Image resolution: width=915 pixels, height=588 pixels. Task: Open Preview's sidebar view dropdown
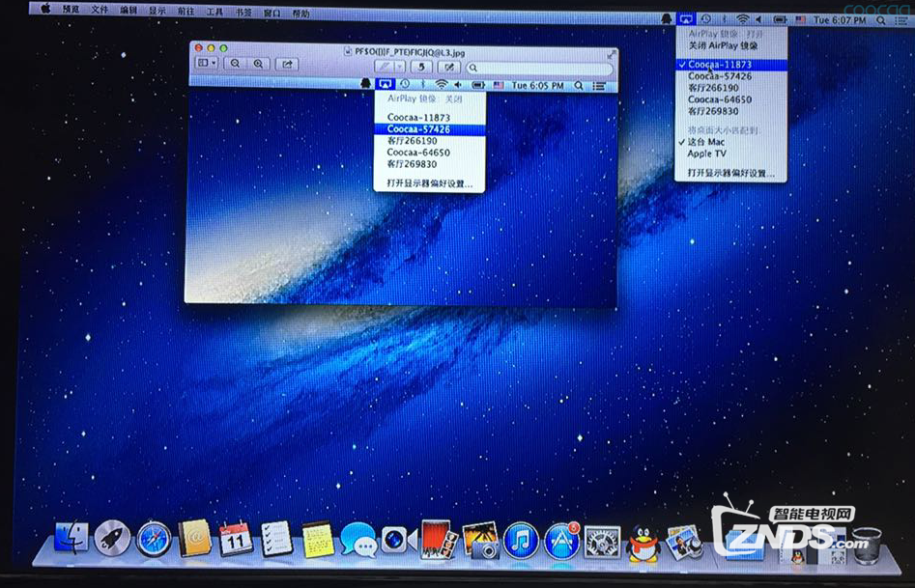point(207,63)
